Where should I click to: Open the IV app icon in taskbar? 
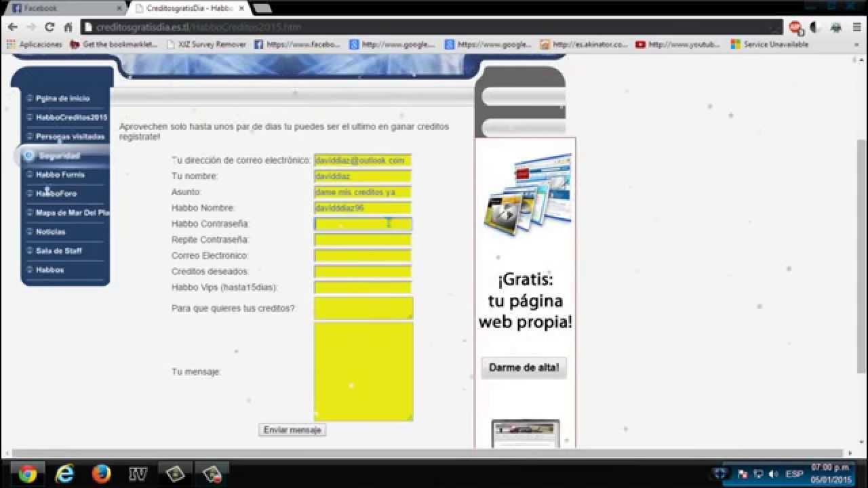pyautogui.click(x=138, y=474)
